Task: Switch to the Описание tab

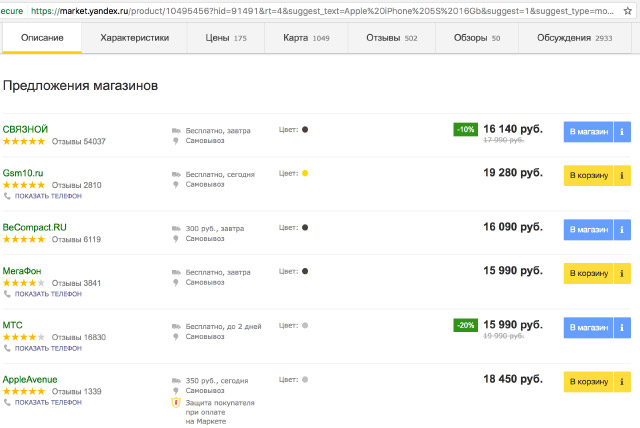Action: 42,38
